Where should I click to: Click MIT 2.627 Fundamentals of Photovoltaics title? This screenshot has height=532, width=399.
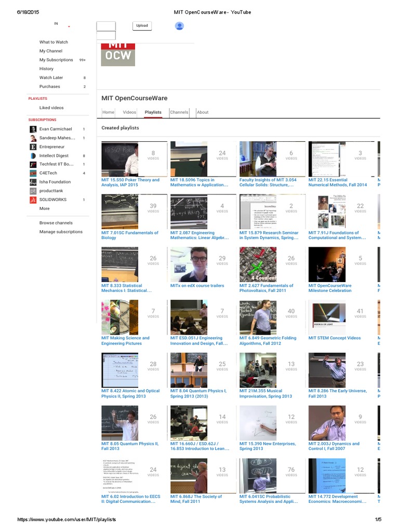tap(267, 288)
